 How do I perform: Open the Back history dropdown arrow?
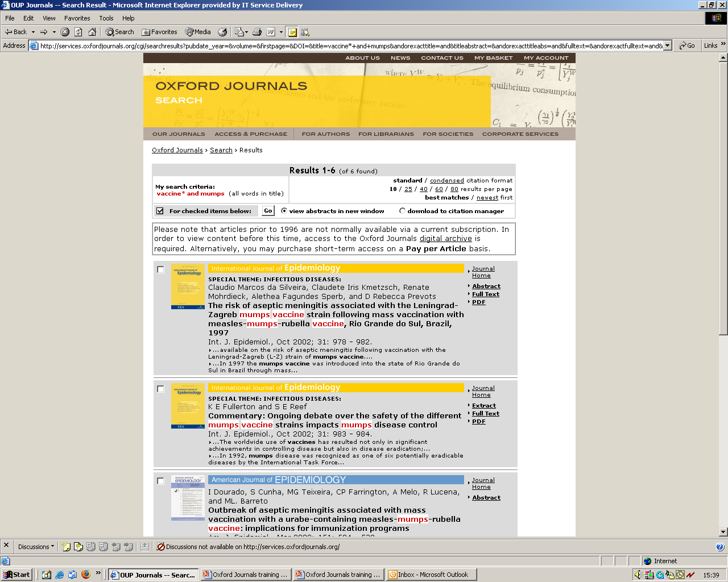point(33,32)
